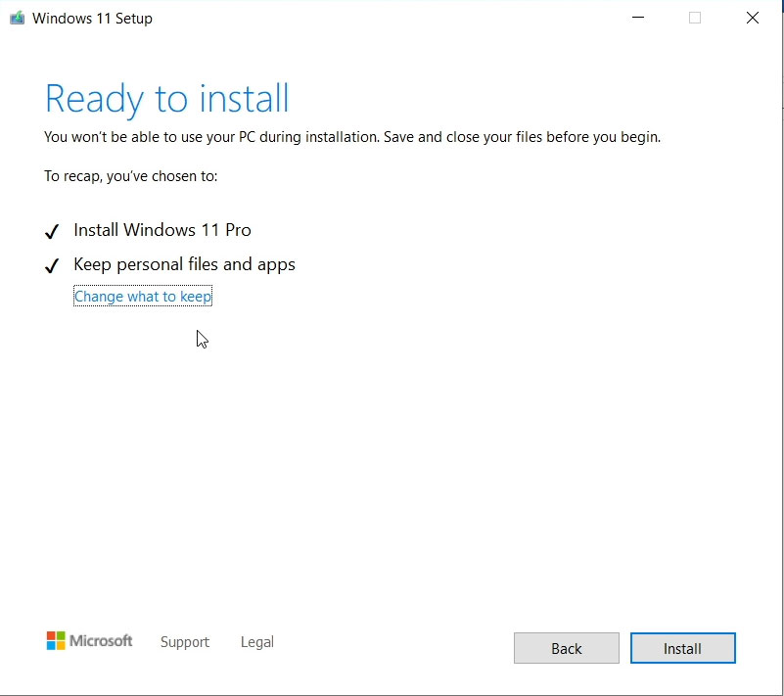Click the save and close files warning text
The height and width of the screenshot is (696, 784).
pyautogui.click(x=352, y=137)
